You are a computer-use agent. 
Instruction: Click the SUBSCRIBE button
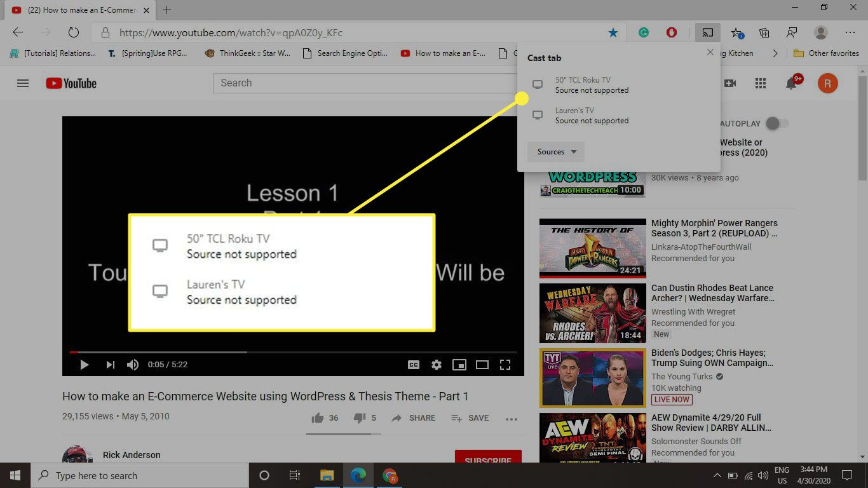tap(488, 457)
